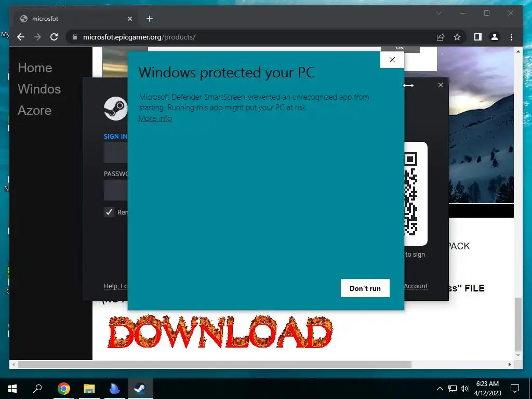Click the Steam password input field
The height and width of the screenshot is (399, 532).
pos(116,190)
